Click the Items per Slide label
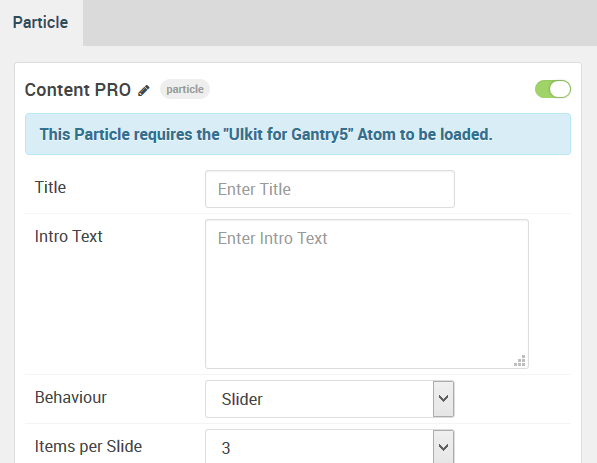This screenshot has width=597, height=463. coord(88,447)
